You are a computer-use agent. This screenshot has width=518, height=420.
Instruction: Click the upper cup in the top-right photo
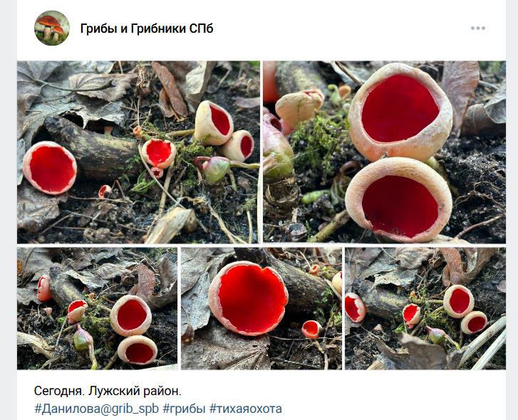(400, 111)
